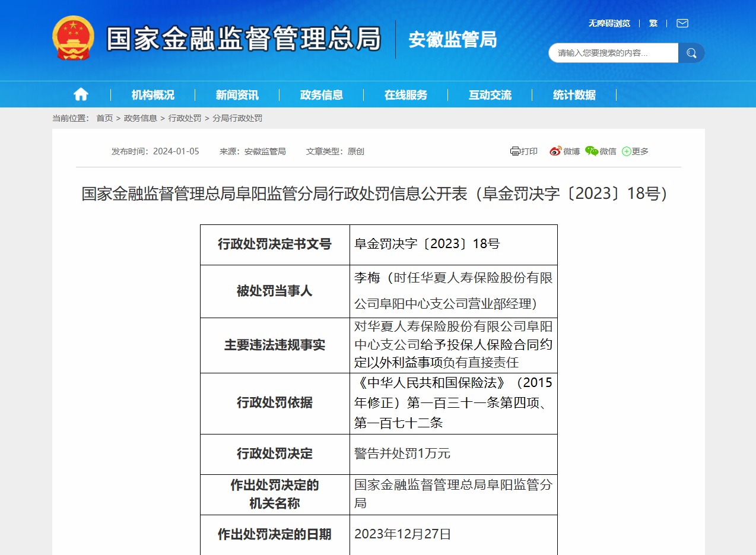This screenshot has height=555, width=756.
Task: Click the 行政处罚决定书文号 header cell
Action: 275,245
